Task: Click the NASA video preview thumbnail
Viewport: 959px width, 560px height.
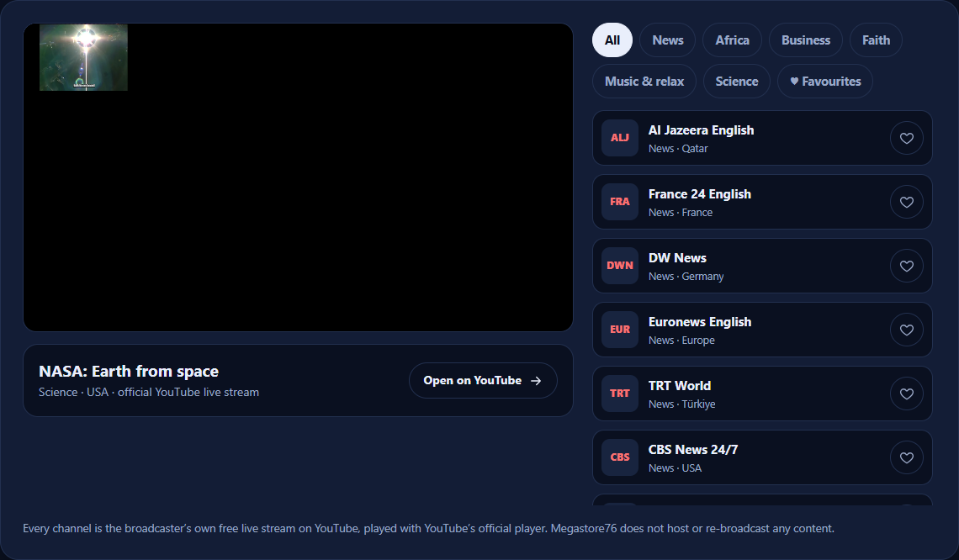Action: 84,57
